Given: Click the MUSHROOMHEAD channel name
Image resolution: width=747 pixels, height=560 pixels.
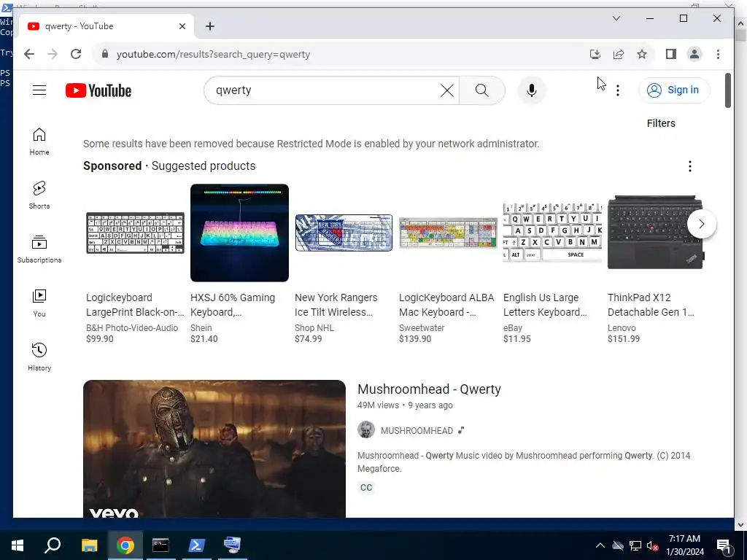Looking at the screenshot, I should (x=417, y=430).
